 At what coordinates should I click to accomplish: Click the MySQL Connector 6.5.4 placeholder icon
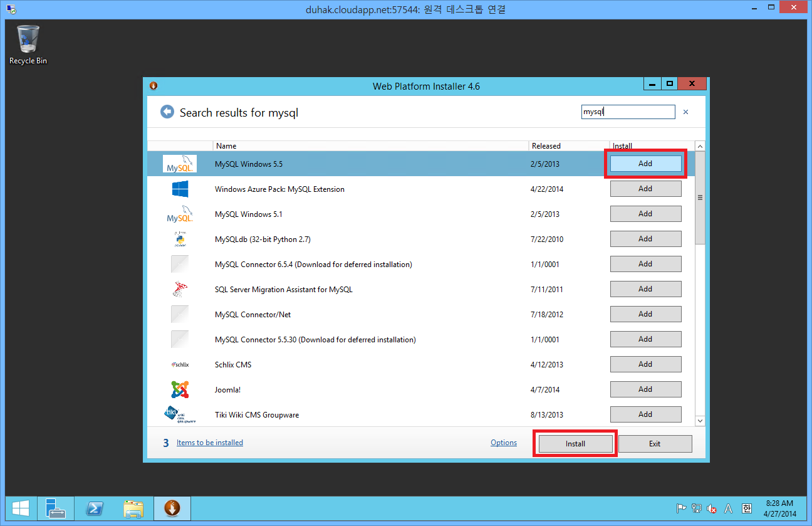coord(180,264)
